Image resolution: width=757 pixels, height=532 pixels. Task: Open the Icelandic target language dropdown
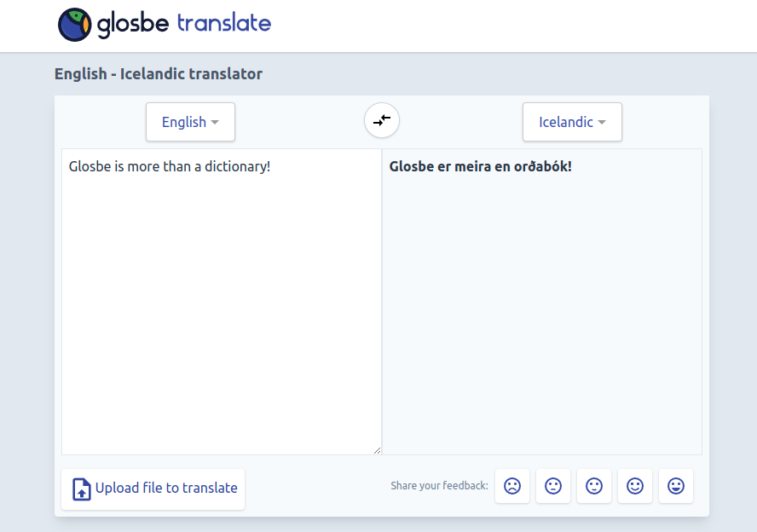572,122
